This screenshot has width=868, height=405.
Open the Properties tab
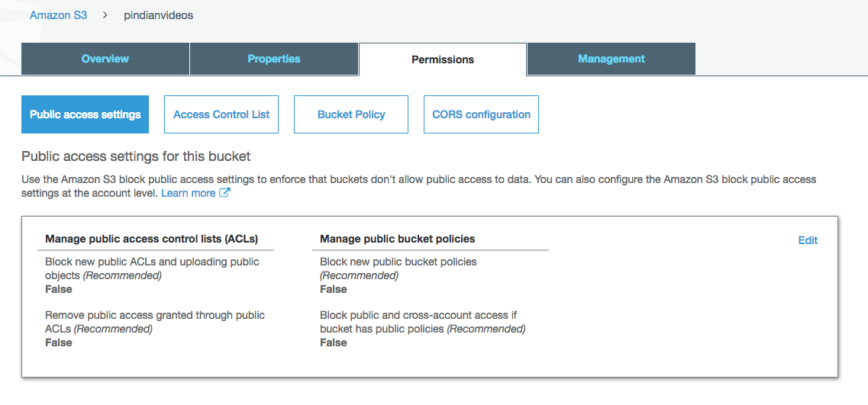pyautogui.click(x=274, y=59)
